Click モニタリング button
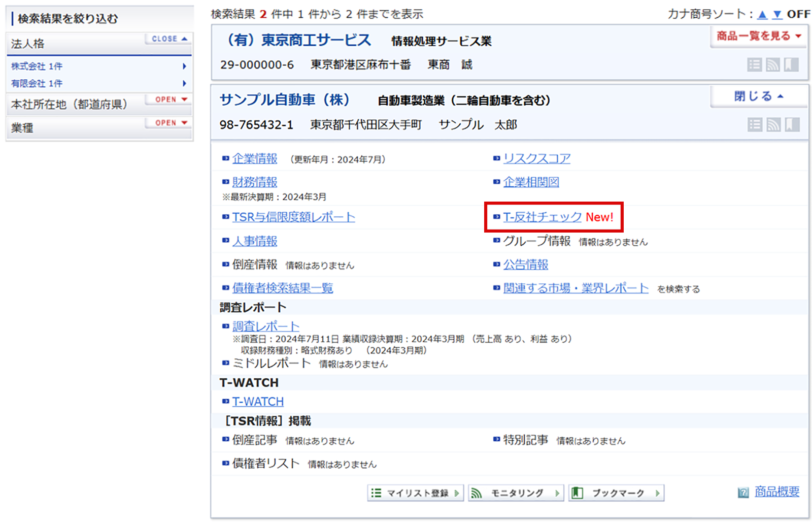812x523 pixels. (x=516, y=493)
